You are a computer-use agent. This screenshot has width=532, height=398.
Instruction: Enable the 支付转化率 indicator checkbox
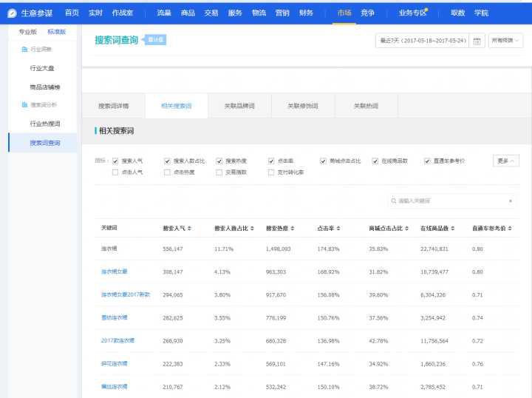(x=271, y=172)
